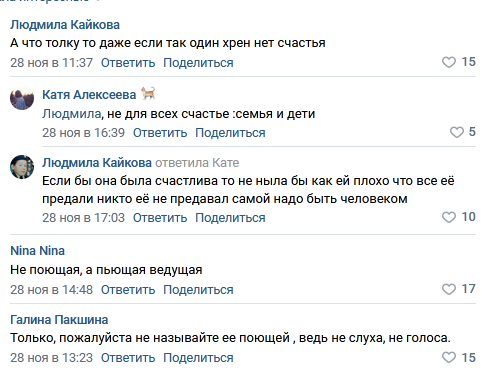Screen dimensions: 493x371
Task: Like Людмила Кайкова's comment with 15 likes
Action: tap(448, 62)
